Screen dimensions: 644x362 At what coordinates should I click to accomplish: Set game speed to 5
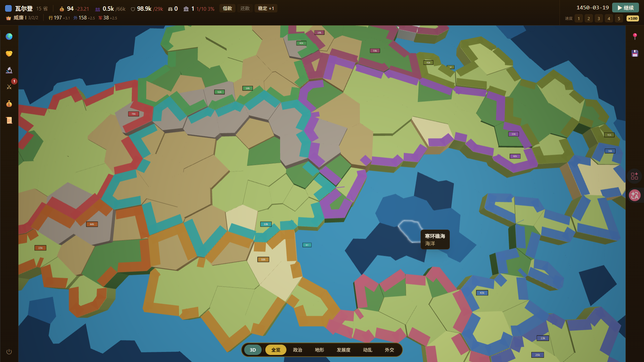click(x=619, y=18)
